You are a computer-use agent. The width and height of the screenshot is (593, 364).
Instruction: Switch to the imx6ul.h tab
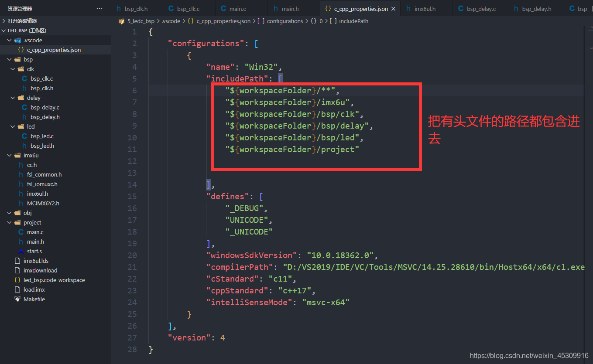[x=426, y=9]
